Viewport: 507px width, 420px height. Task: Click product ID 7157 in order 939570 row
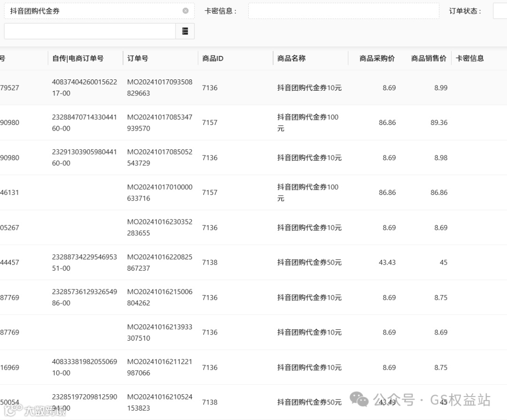[x=210, y=123]
